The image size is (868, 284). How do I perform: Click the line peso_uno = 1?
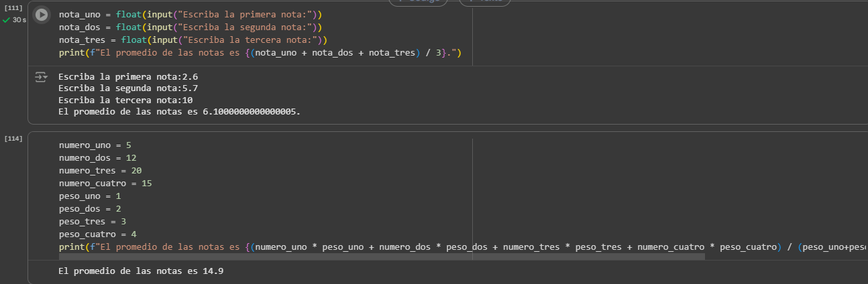click(90, 196)
